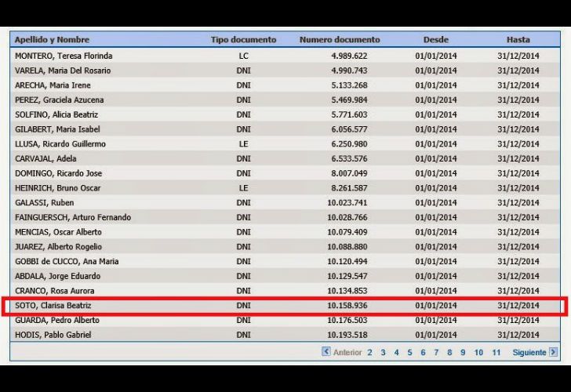
Task: Select SOTO, Clarisa Beatriz name
Action: click(53, 306)
